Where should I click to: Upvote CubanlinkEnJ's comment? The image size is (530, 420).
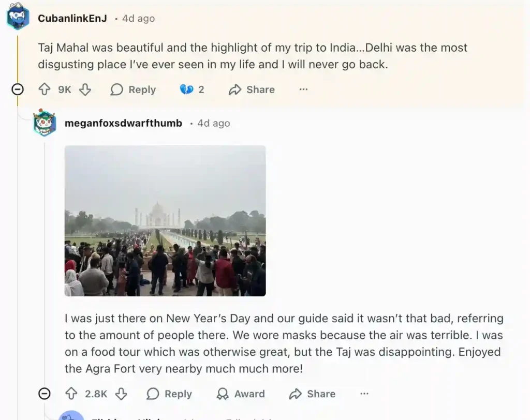pos(45,89)
